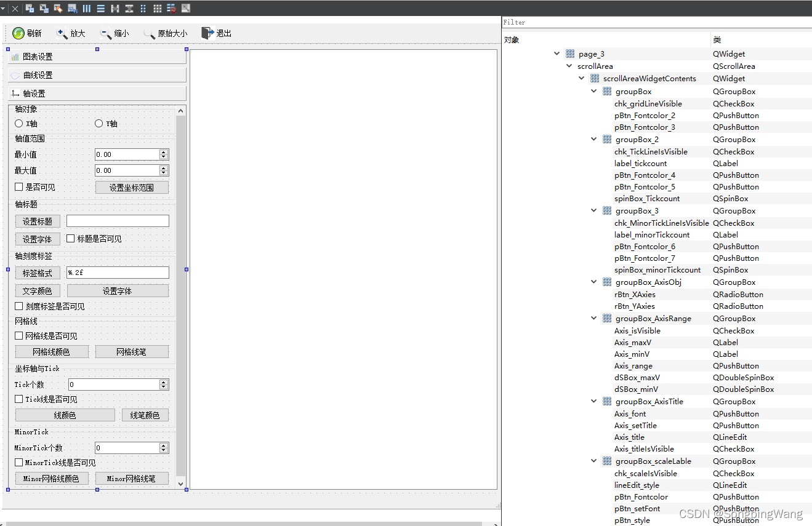
Task: Select the Y轴 radio button
Action: click(x=99, y=124)
